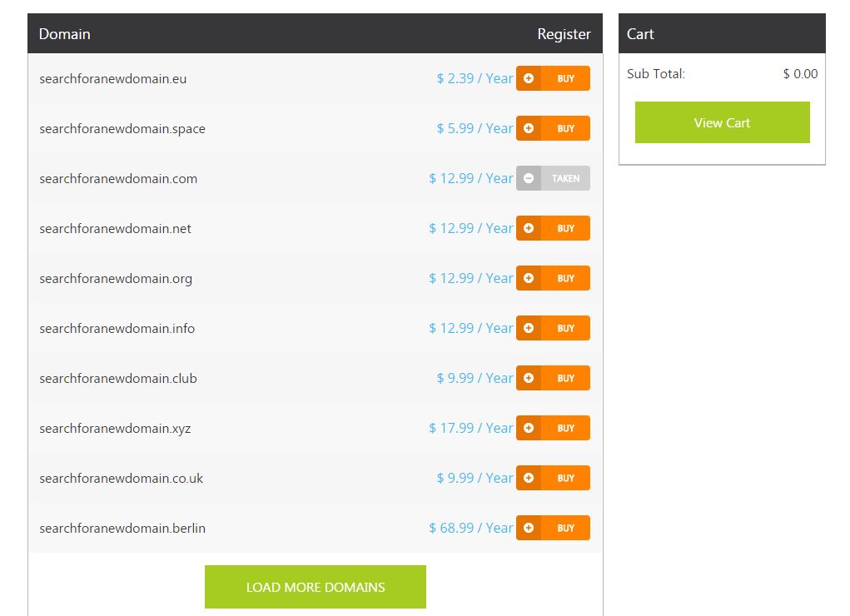Select the searchforanewdomain.net domain name

[115, 229]
